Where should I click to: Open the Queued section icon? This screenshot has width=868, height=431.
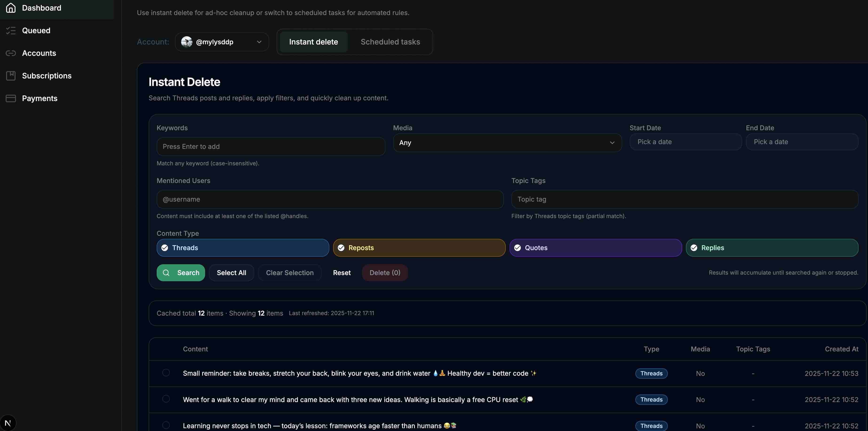pyautogui.click(x=11, y=30)
